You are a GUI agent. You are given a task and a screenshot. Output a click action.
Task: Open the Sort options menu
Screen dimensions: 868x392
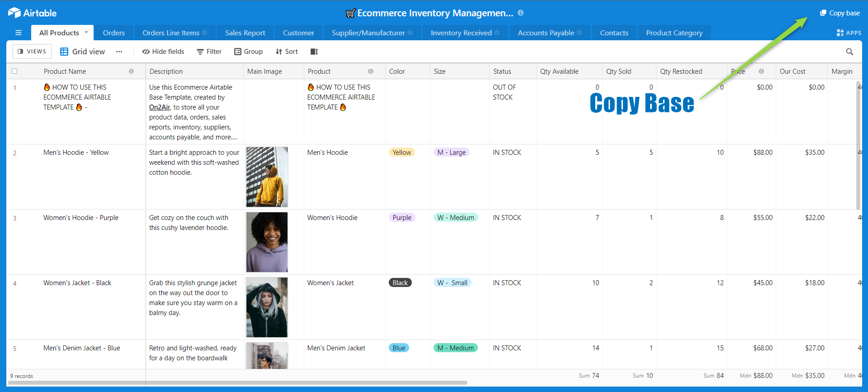(287, 52)
